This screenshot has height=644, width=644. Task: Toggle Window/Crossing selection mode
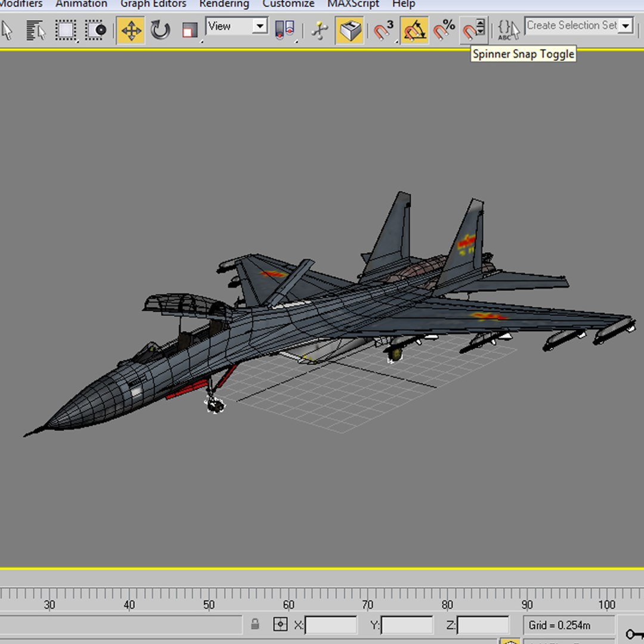(95, 30)
